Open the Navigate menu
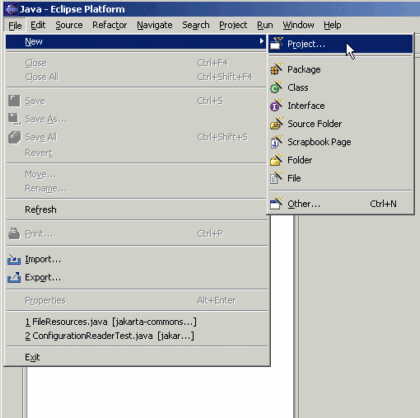Viewport: 420px width, 418px height. coord(154,25)
